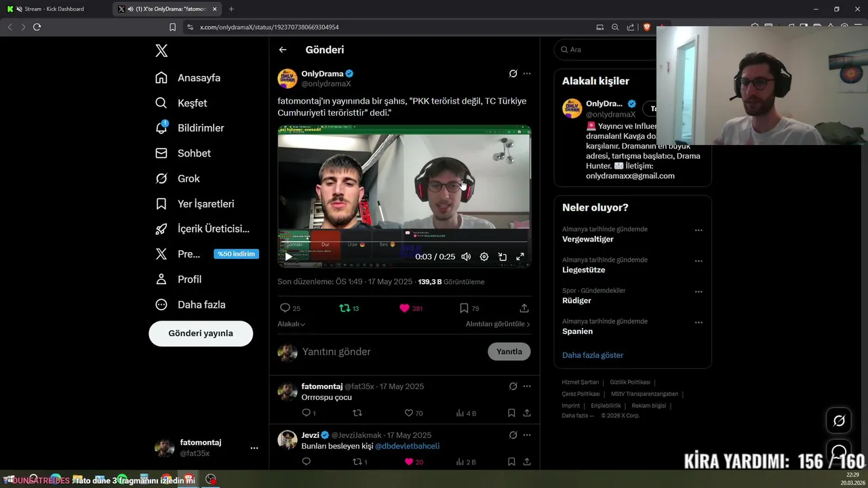Open Daha fazla göster link
This screenshot has width=868, height=488.
click(593, 355)
